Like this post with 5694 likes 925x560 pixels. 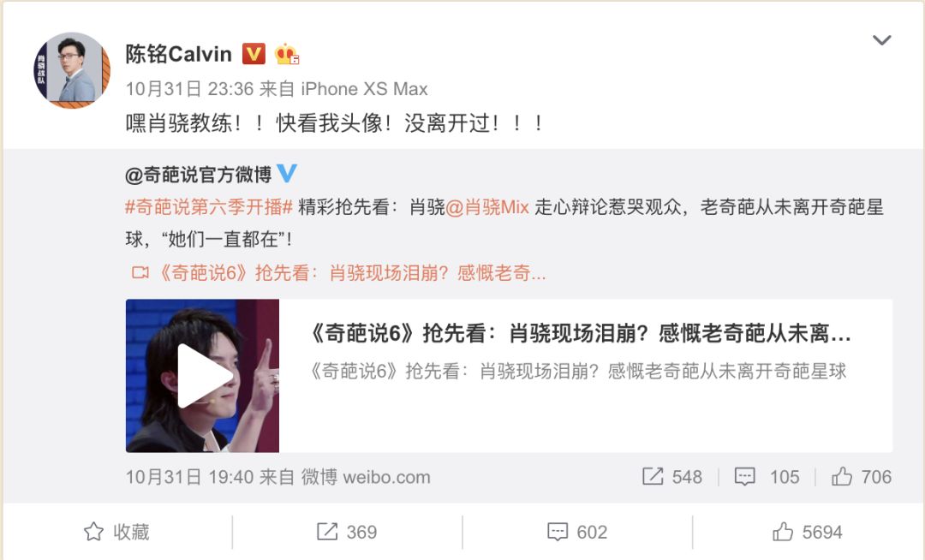tap(807, 532)
